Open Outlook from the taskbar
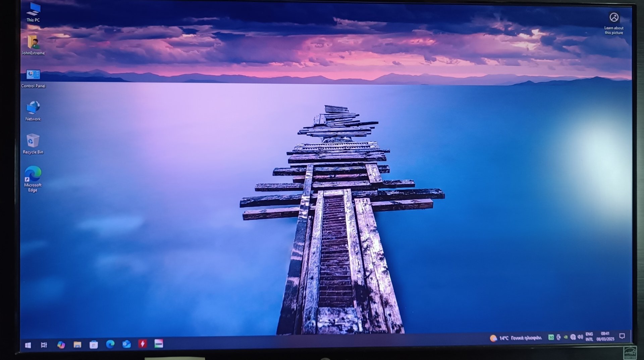 coord(126,344)
